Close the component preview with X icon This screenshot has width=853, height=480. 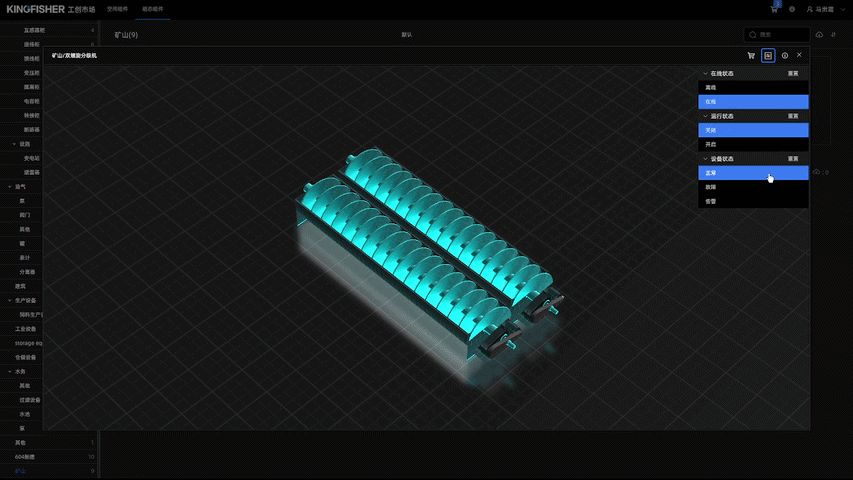click(799, 55)
